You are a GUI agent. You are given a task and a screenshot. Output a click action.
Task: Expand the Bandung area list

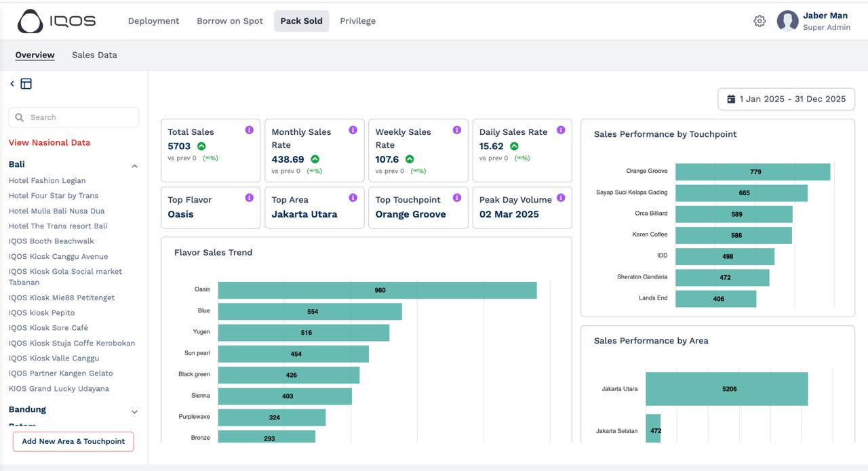[x=134, y=411]
